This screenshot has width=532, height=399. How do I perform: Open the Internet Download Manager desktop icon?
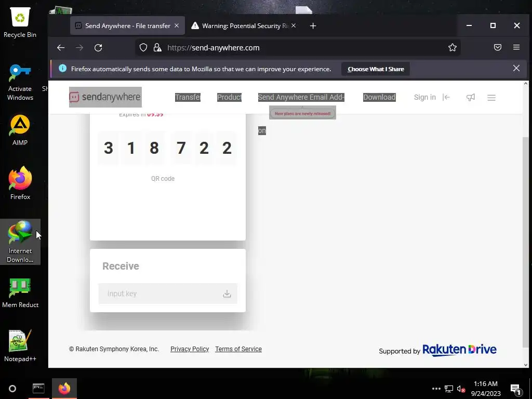click(x=20, y=242)
